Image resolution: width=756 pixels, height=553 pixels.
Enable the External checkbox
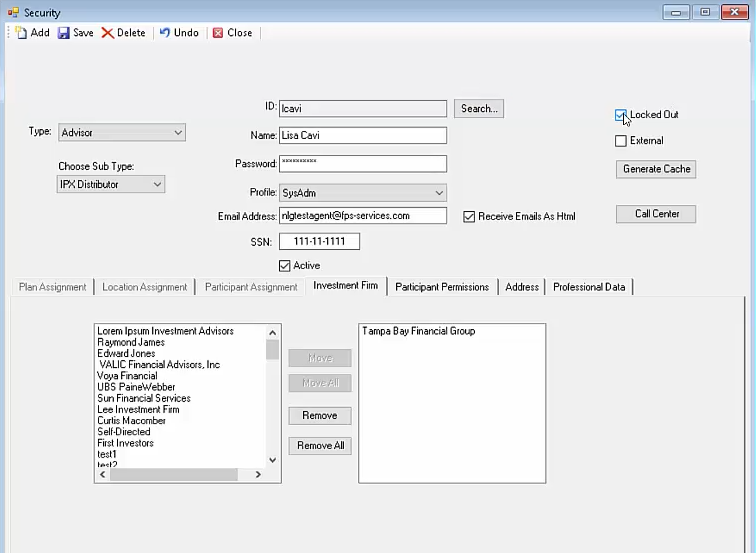pos(621,141)
